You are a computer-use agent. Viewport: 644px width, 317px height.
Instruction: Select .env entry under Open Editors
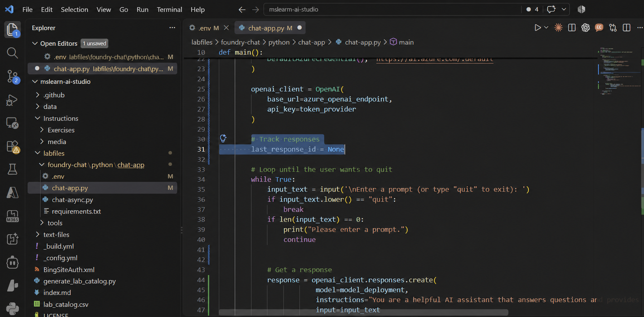click(102, 57)
